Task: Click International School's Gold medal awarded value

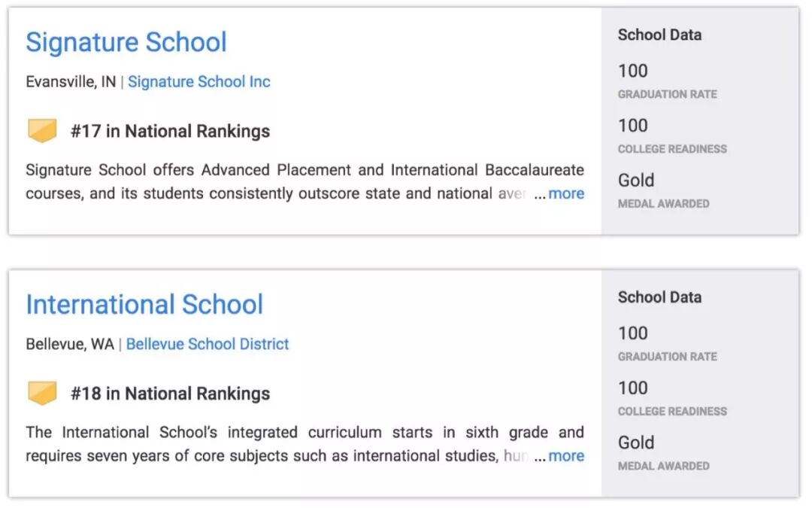Action: [x=636, y=443]
